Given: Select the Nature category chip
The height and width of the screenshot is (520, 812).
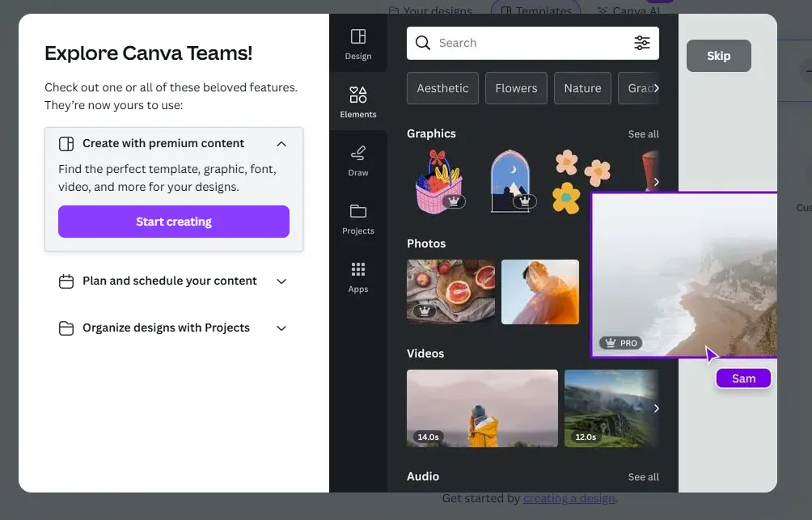Looking at the screenshot, I should [582, 88].
